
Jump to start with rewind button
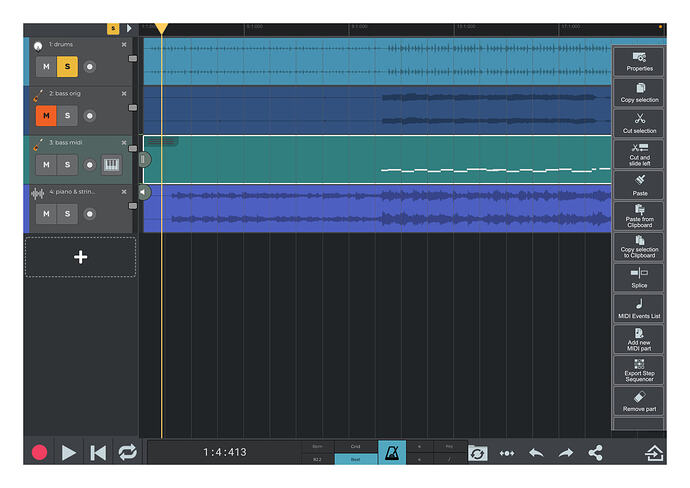pyautogui.click(x=98, y=452)
